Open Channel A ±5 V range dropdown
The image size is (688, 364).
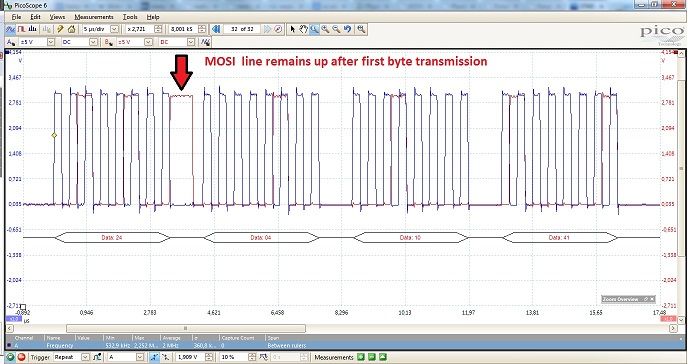[51, 42]
